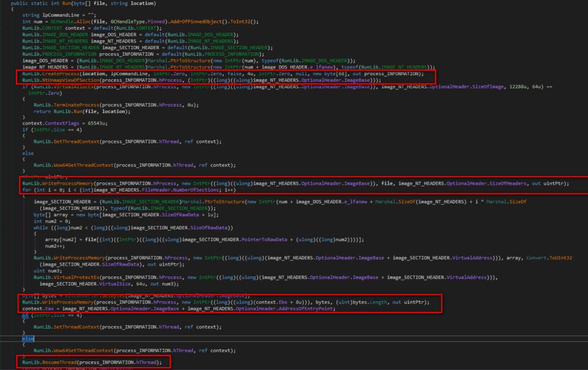Click the 65543u value
The width and height of the screenshot is (588, 370).
96,123
